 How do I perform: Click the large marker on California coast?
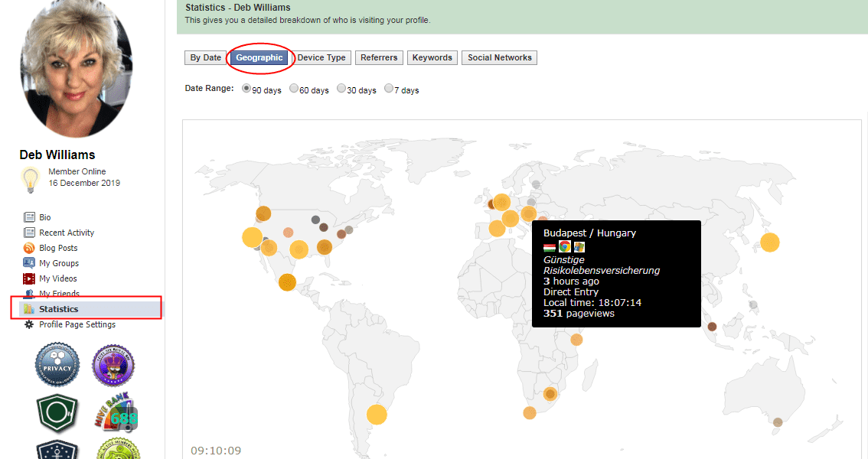click(253, 237)
